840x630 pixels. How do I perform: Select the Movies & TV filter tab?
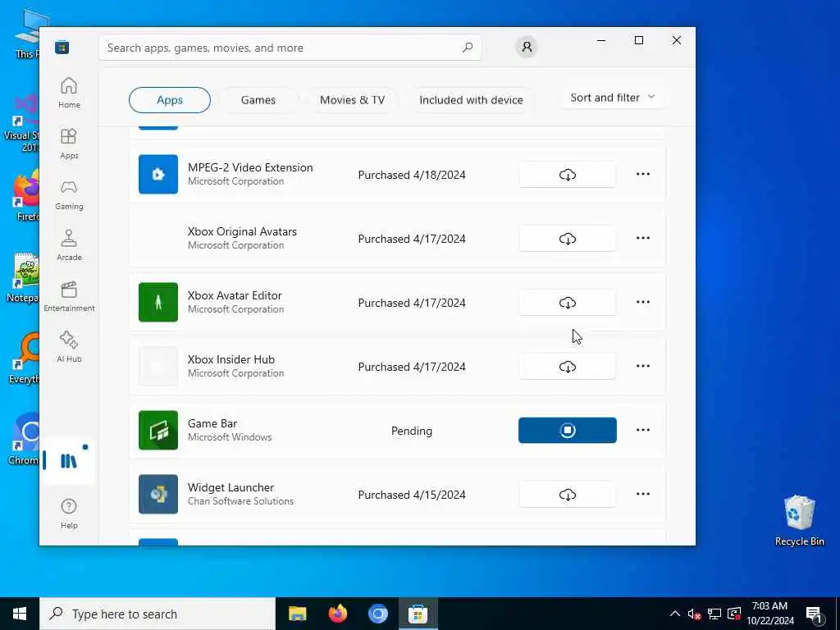(x=352, y=100)
